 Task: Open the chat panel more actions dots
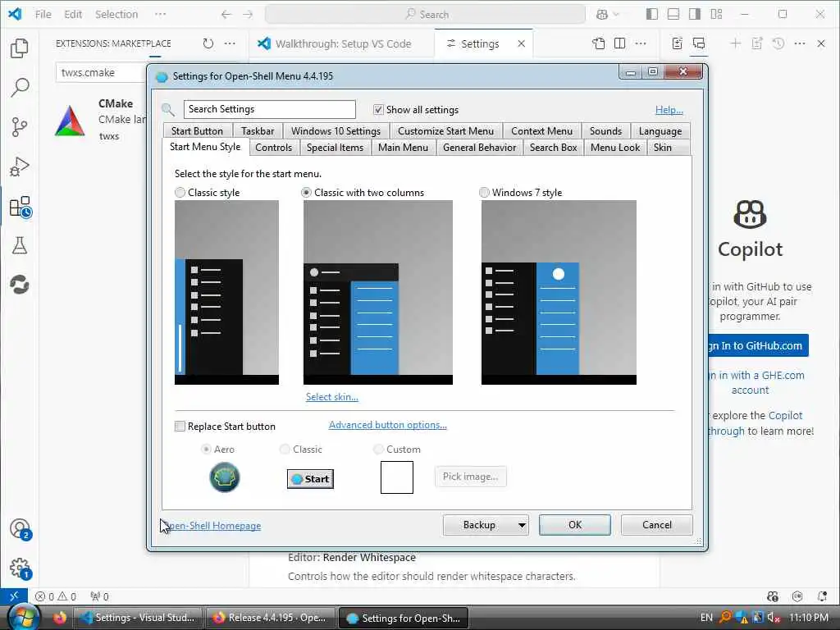[x=800, y=43]
